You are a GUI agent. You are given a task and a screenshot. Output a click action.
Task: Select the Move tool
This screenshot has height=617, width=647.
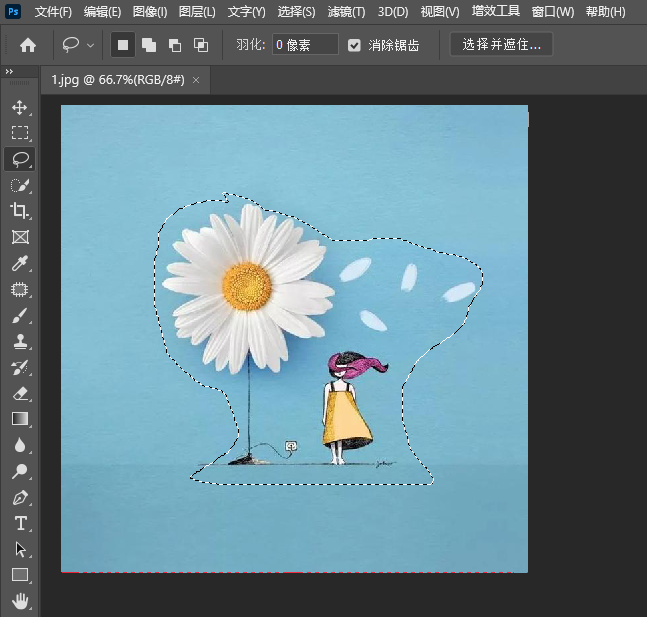click(19, 107)
